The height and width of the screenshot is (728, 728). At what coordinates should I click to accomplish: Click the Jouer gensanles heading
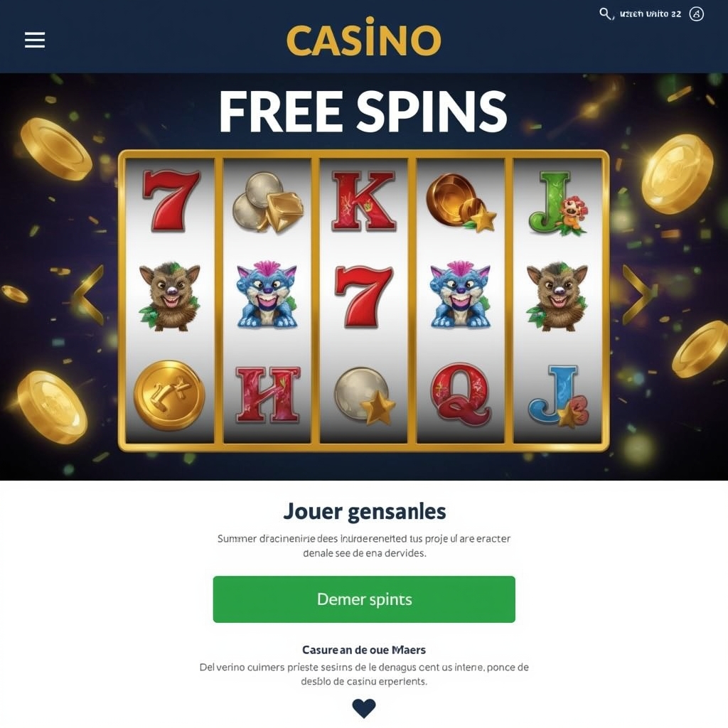tap(364, 511)
